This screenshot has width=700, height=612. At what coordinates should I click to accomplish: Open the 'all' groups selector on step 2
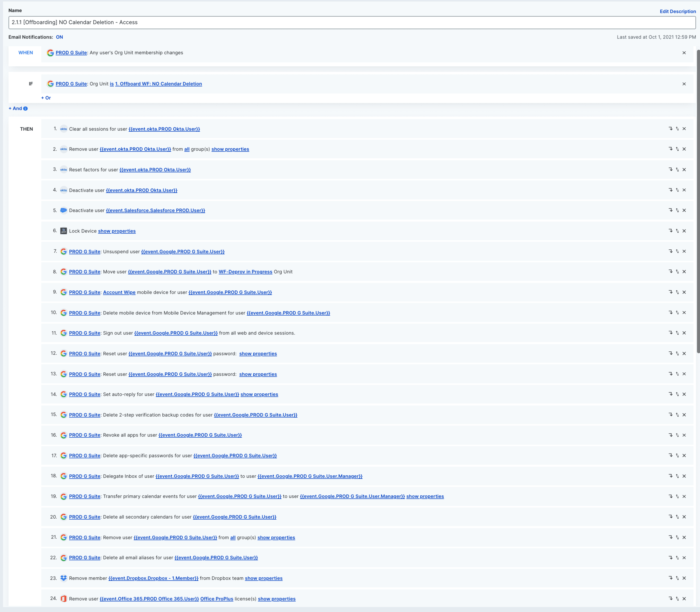click(187, 149)
